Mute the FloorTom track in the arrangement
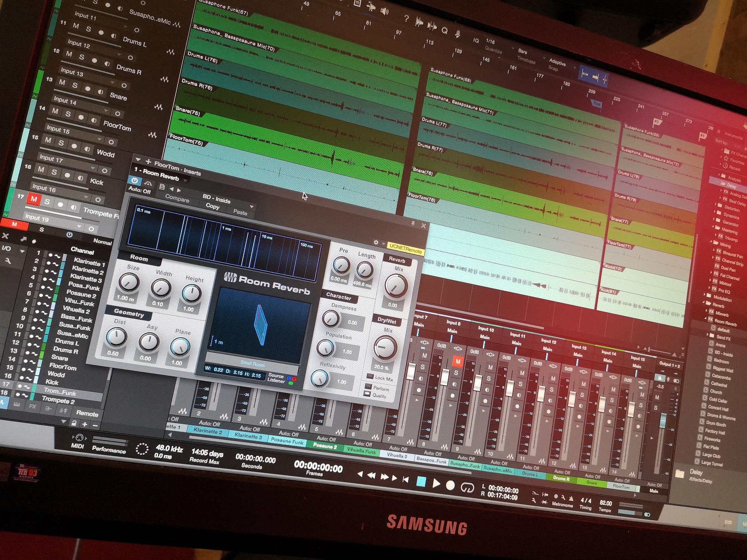This screenshot has height=560, width=747. click(55, 111)
